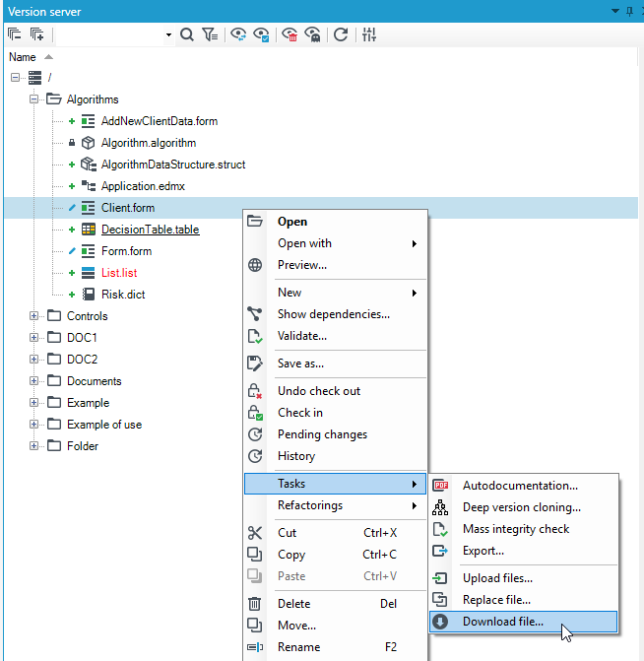644x661 pixels.
Task: Choose Pending changes
Action: coord(336,434)
